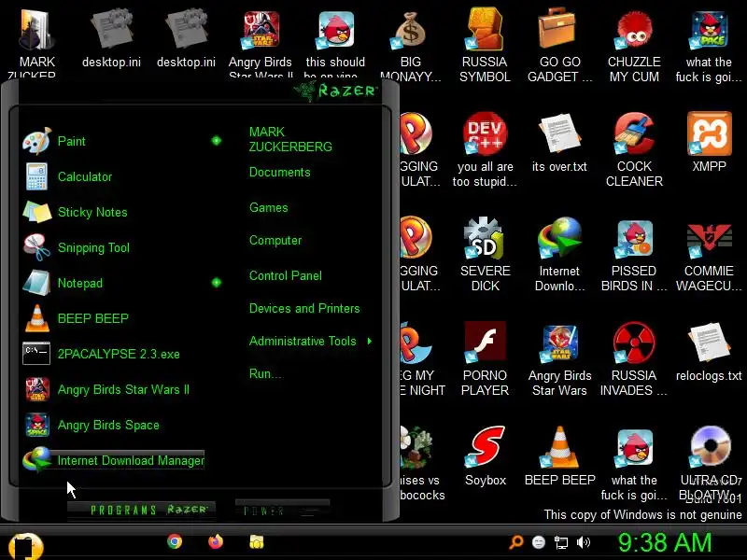This screenshot has width=747, height=560.
Task: Select the Angry Birds Space 'what the' top-row icon
Action: point(709,47)
